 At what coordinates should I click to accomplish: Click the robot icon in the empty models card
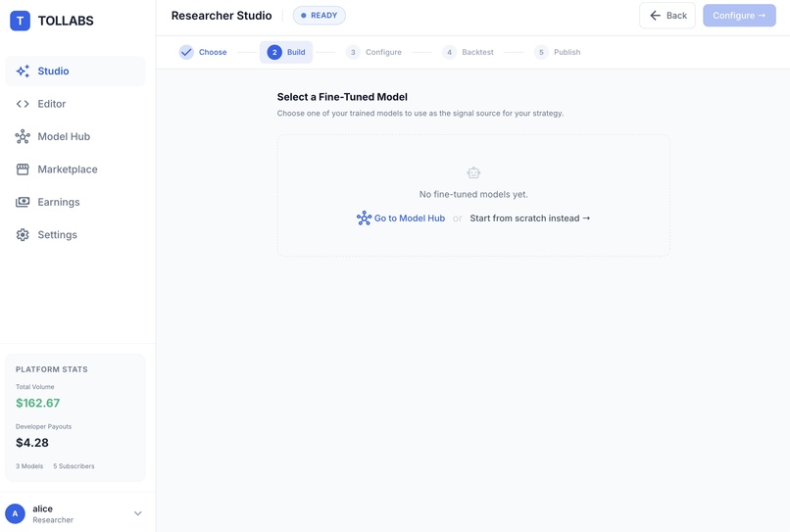point(473,172)
